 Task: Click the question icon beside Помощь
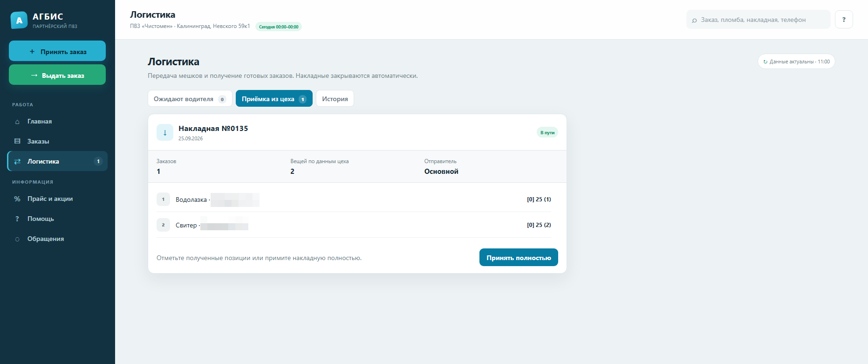pos(17,219)
